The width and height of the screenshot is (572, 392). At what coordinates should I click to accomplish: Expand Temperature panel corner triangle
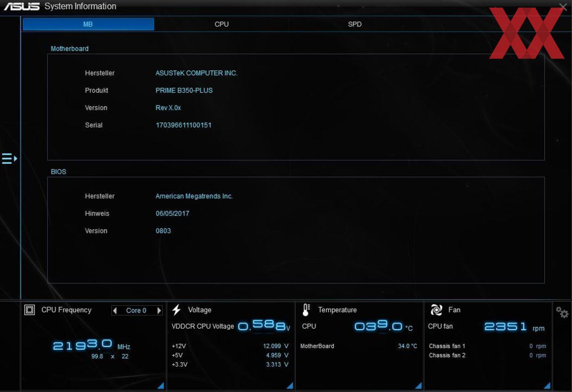418,386
